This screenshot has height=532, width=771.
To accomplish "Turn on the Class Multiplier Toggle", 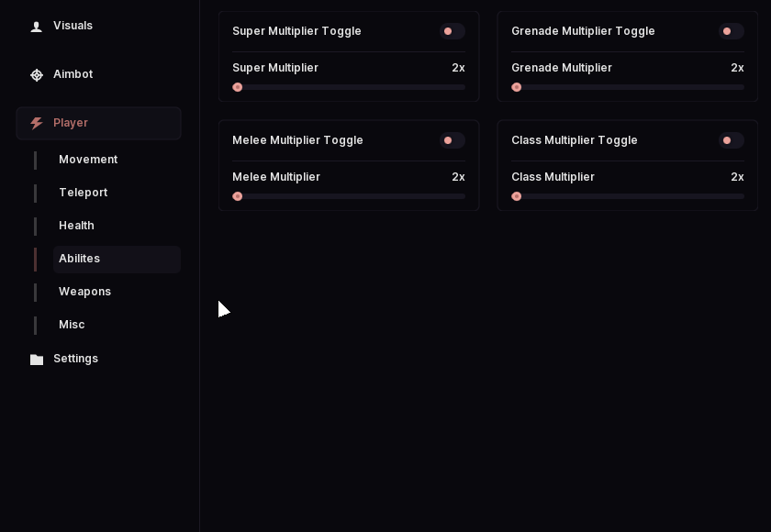I will click(732, 140).
